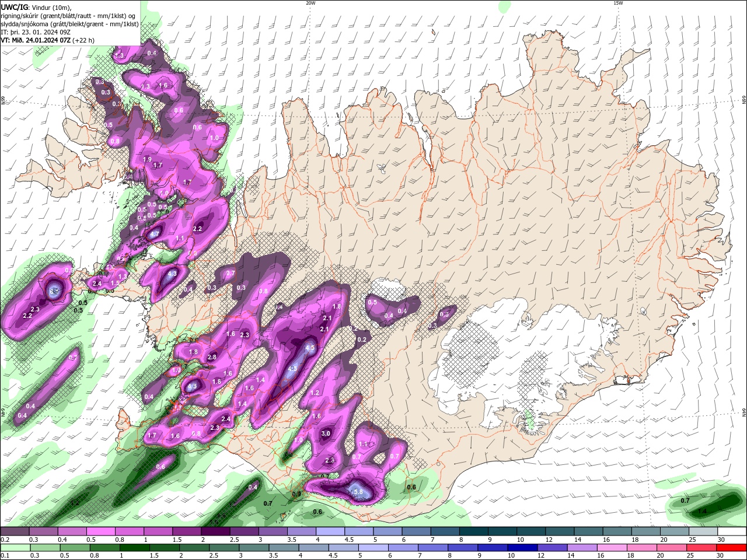The image size is (747, 560).
Task: Click the darkest purple swatch left of 2 in top legend
Action: click(x=215, y=531)
